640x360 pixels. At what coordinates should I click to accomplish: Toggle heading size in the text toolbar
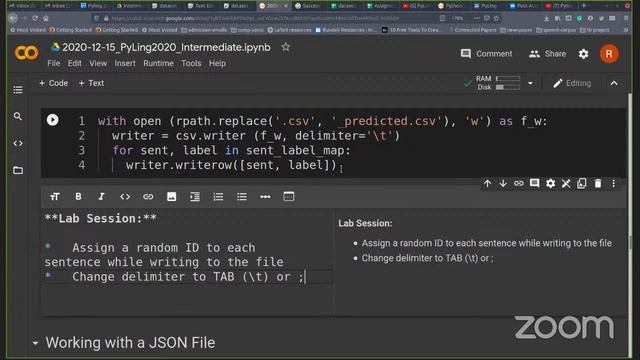[x=55, y=197]
